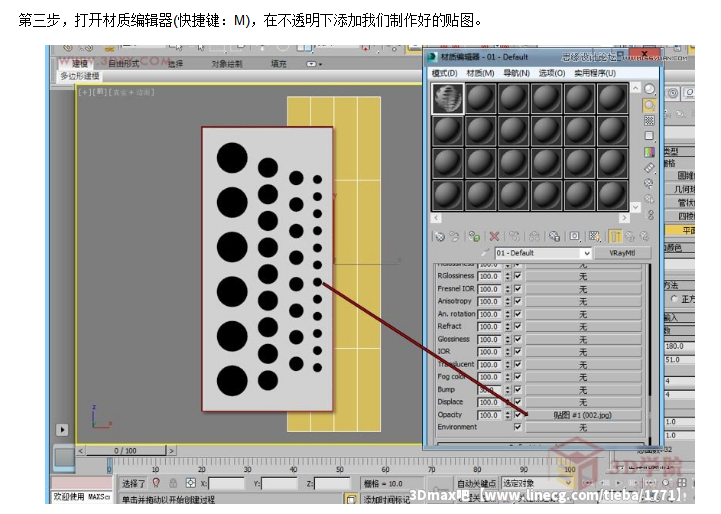This screenshot has height=514, width=721.
Task: Uncheck the Bump map checkbox
Action: point(518,389)
